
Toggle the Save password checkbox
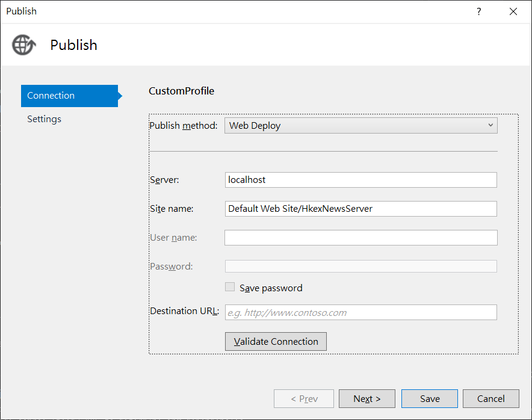point(230,287)
